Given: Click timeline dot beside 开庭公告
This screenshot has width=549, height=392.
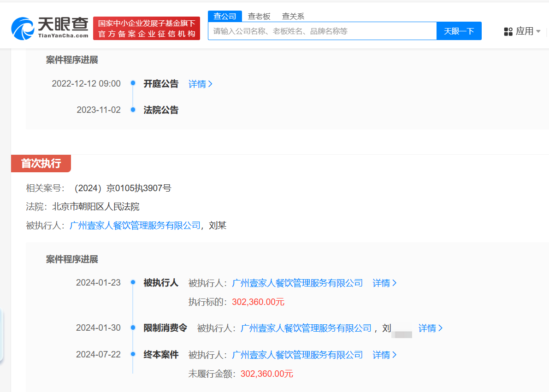Looking at the screenshot, I should (x=133, y=84).
